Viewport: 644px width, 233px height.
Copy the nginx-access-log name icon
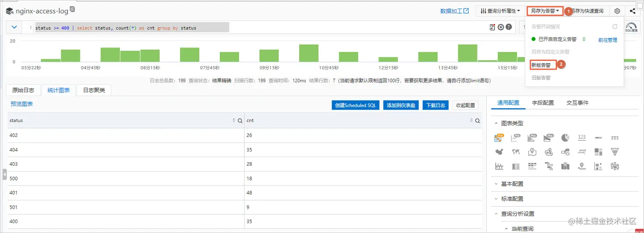pyautogui.click(x=72, y=9)
